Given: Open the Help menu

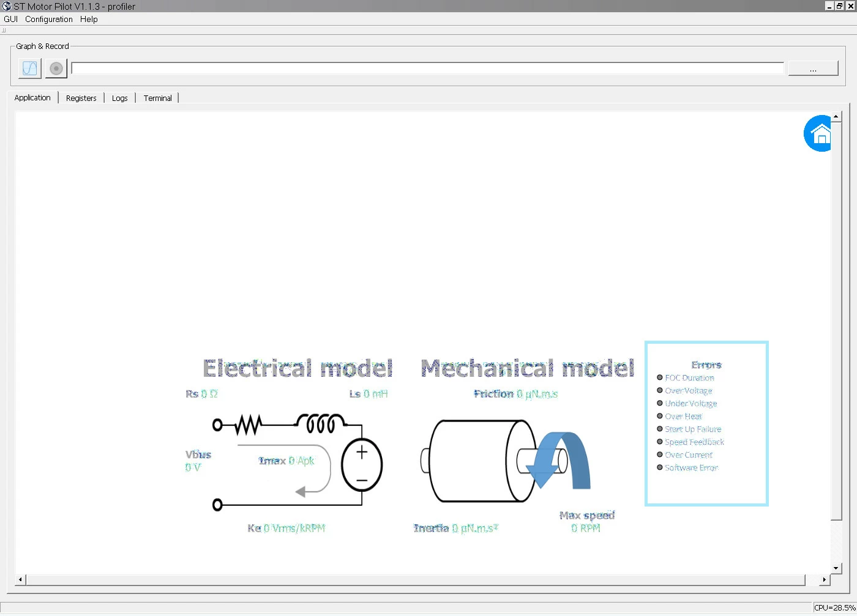Looking at the screenshot, I should (89, 19).
